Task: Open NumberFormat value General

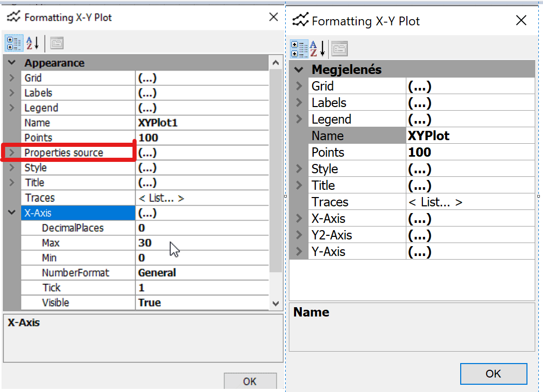Action: pyautogui.click(x=202, y=273)
